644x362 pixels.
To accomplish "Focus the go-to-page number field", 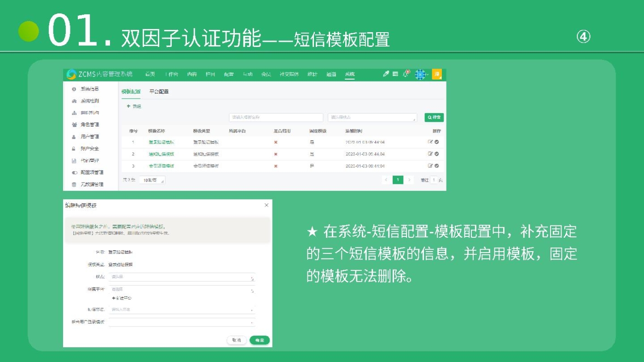I will [434, 180].
